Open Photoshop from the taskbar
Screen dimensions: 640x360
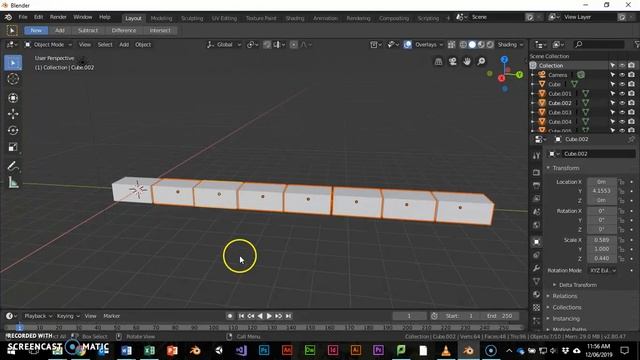click(x=264, y=350)
